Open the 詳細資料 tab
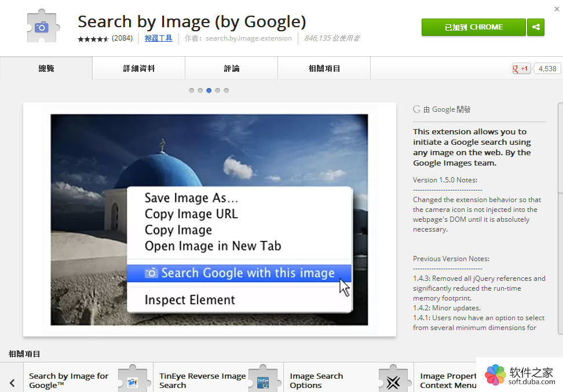Screen dimensions: 563x392 pos(138,68)
